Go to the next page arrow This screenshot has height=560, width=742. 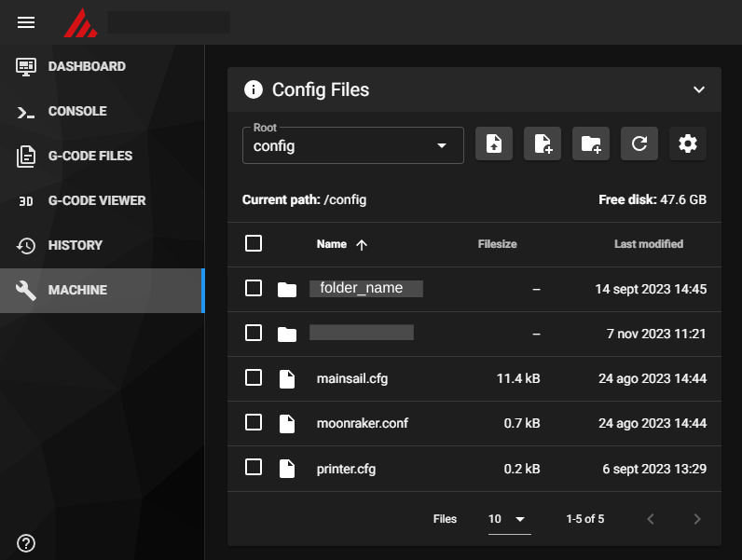click(697, 519)
